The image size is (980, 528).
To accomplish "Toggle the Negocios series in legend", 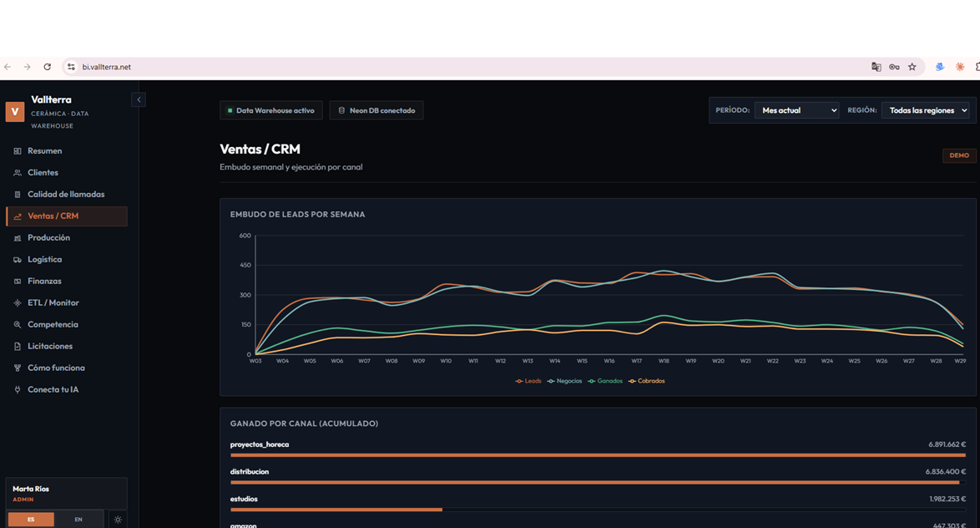I will pyautogui.click(x=564, y=381).
